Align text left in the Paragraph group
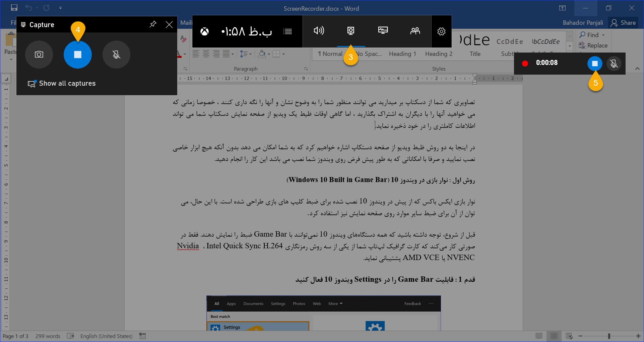 point(196,54)
